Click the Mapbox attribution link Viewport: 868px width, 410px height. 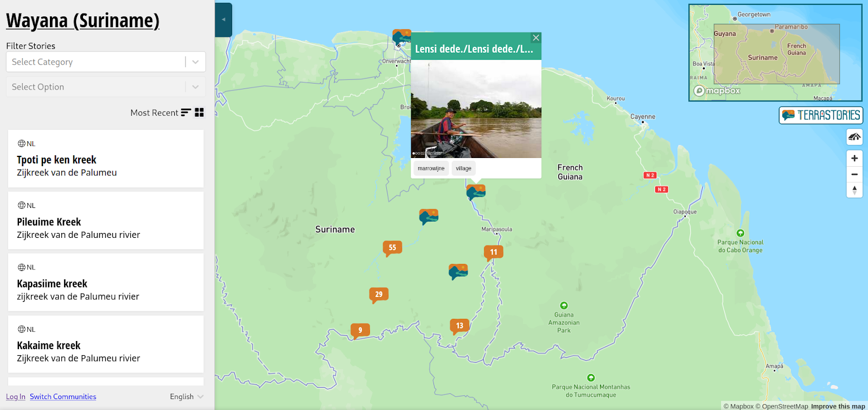(x=738, y=406)
